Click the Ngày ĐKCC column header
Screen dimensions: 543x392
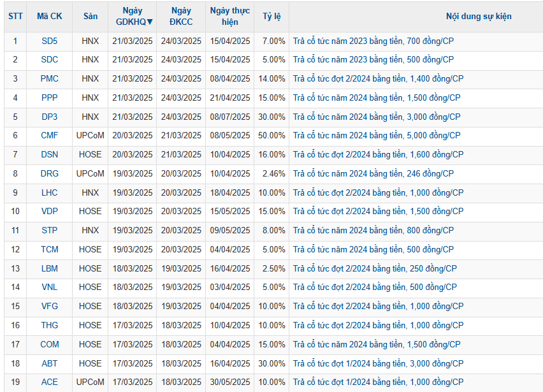[x=181, y=17]
